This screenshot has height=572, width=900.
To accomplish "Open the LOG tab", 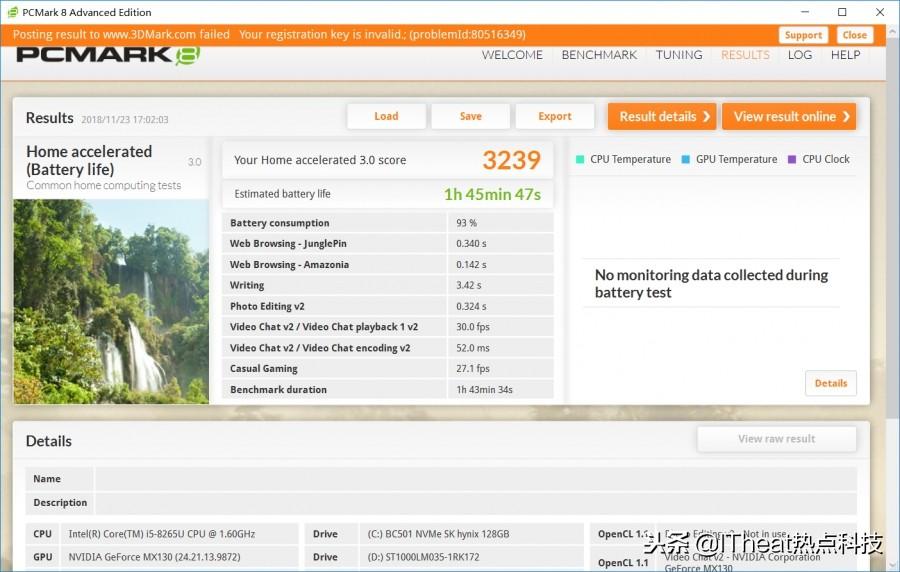I will coord(800,55).
